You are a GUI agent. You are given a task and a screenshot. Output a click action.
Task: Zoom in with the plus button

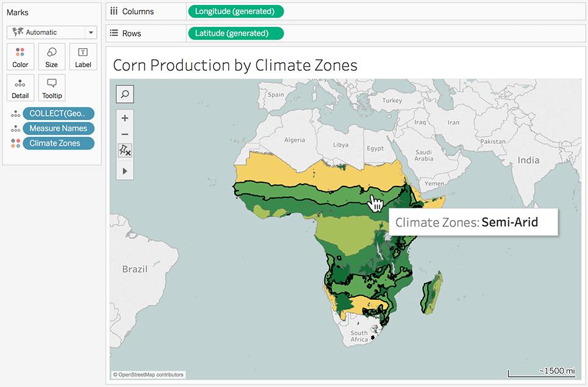pyautogui.click(x=125, y=118)
